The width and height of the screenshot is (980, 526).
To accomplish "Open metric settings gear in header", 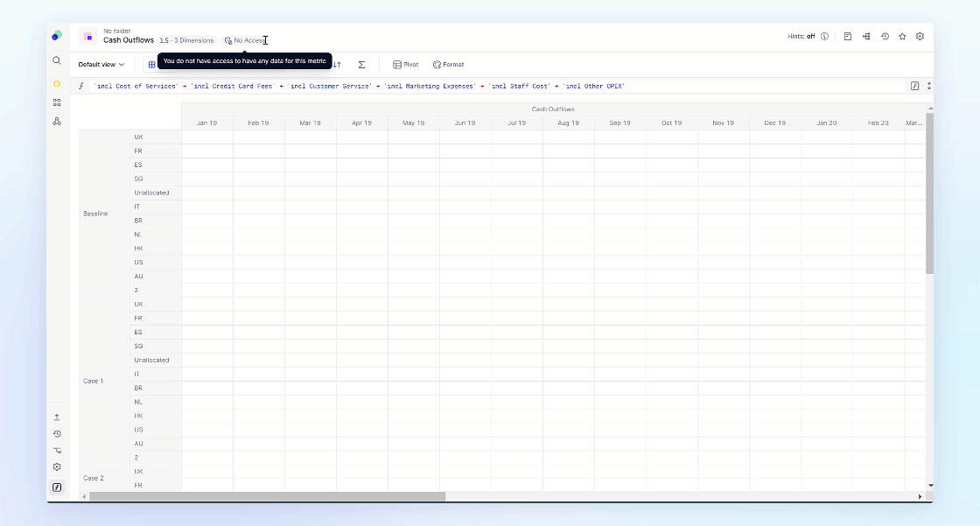I will click(x=920, y=36).
